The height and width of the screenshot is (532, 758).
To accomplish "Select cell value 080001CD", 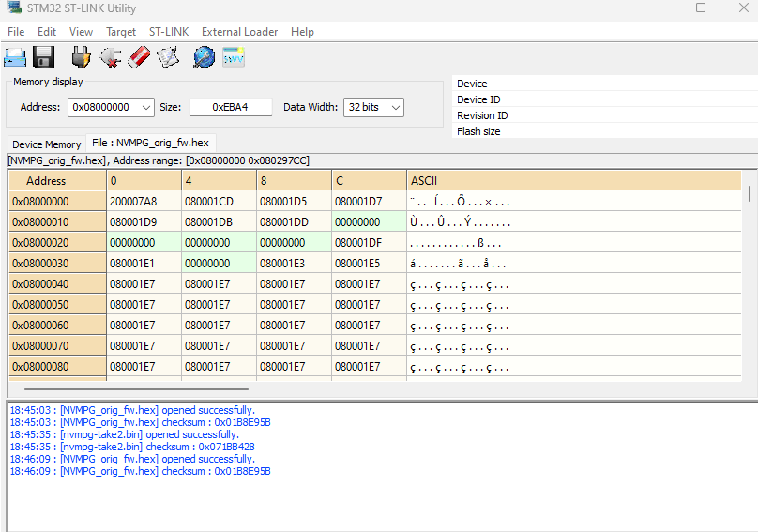I will (219, 202).
